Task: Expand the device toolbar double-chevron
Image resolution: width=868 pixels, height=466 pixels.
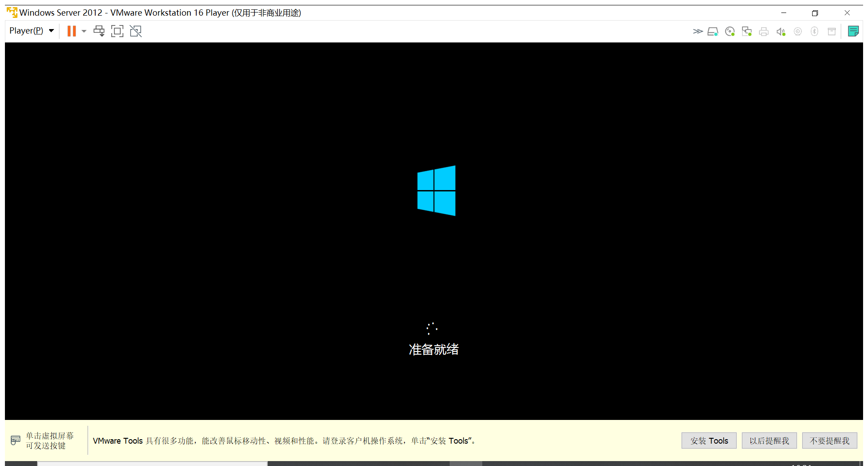Action: click(698, 31)
